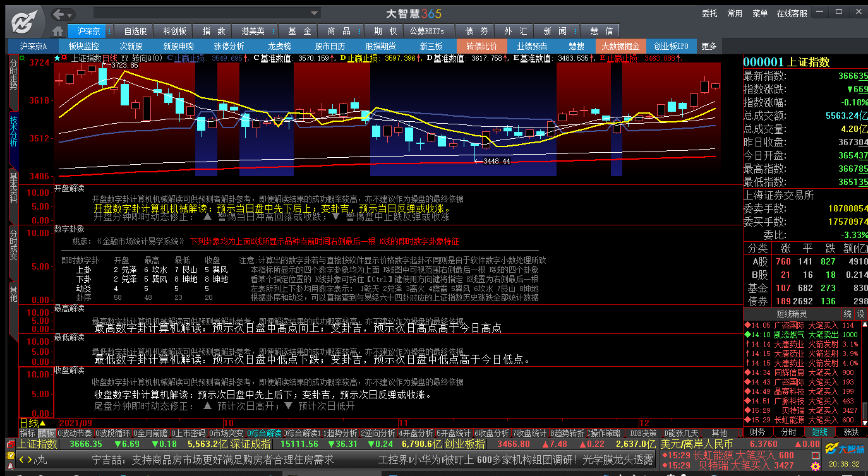Switch to the 财务 panel tab

(x=757, y=432)
